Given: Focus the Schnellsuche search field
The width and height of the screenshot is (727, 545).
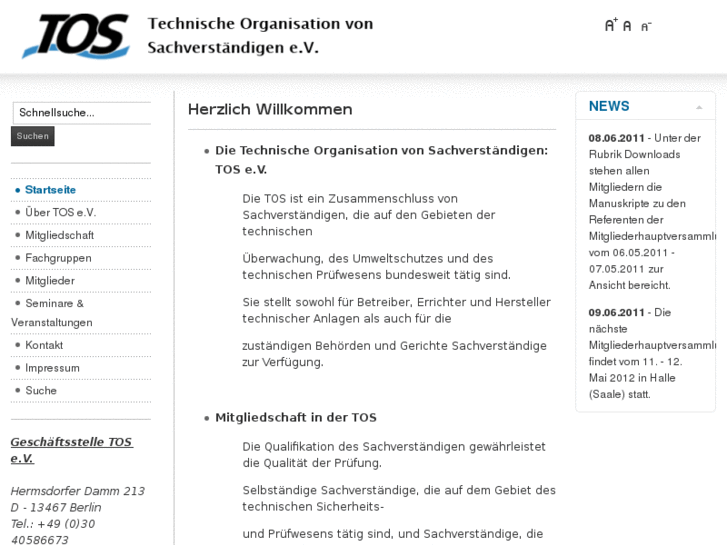Looking at the screenshot, I should tap(82, 113).
